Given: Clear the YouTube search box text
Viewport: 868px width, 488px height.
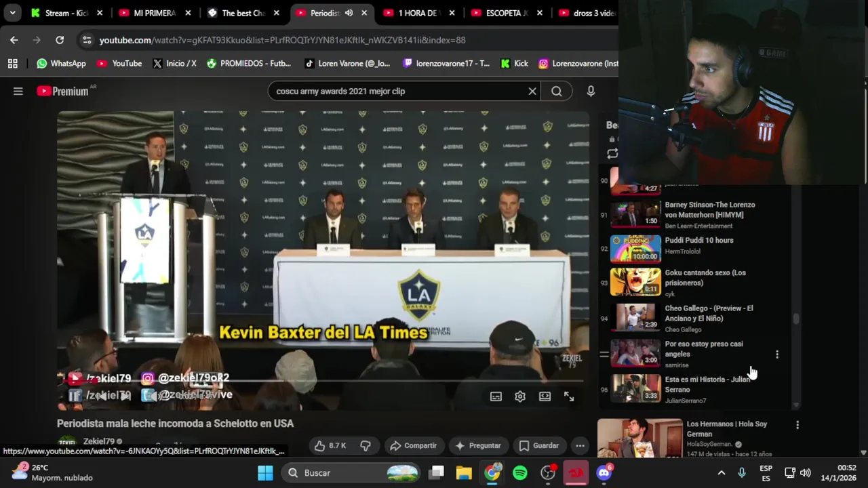Looking at the screenshot, I should (x=532, y=91).
